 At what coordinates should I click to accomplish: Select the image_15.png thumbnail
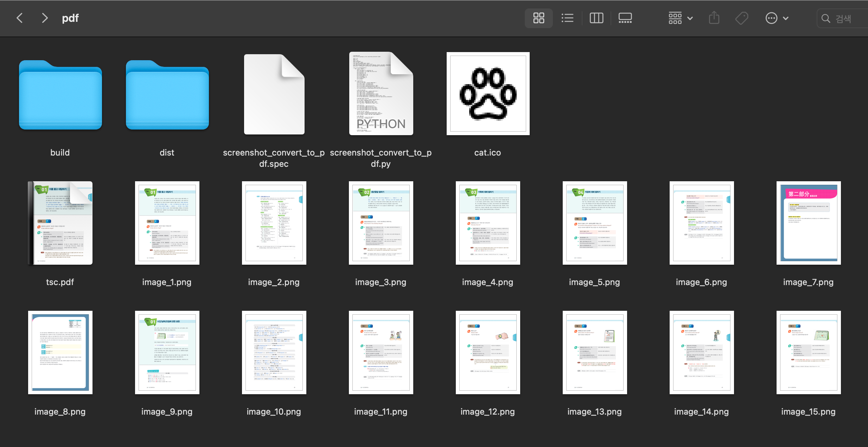[809, 352]
